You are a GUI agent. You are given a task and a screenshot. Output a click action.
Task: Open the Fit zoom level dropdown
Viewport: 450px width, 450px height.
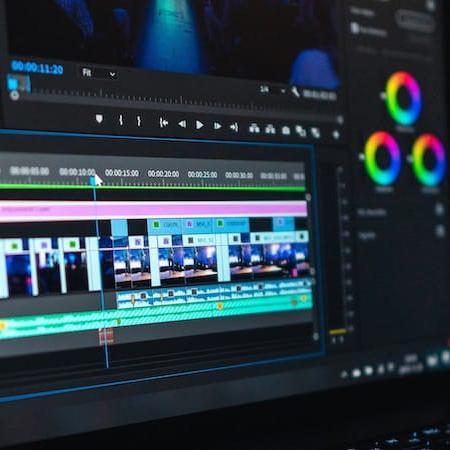99,73
